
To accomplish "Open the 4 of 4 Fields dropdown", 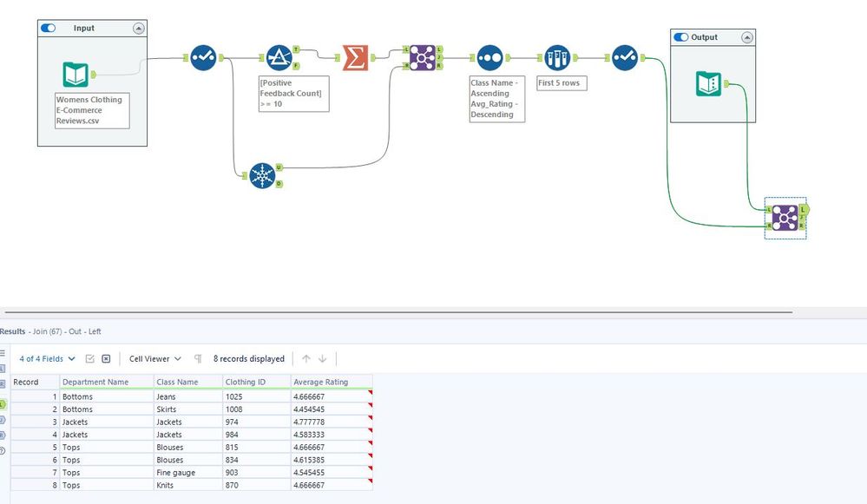I will pyautogui.click(x=42, y=358).
